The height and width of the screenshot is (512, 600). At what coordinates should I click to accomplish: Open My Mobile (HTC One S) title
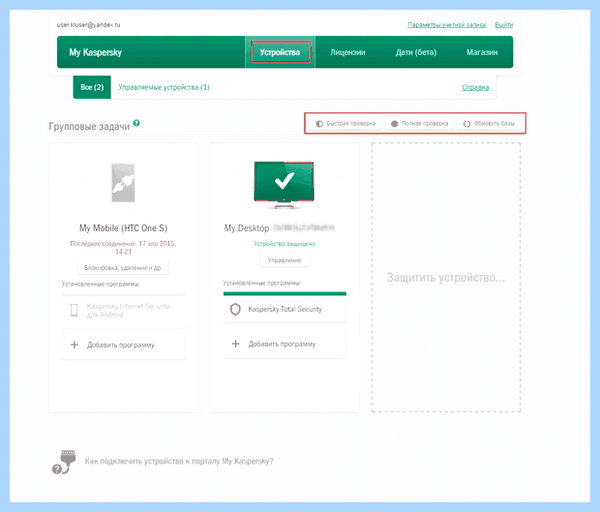point(123,228)
